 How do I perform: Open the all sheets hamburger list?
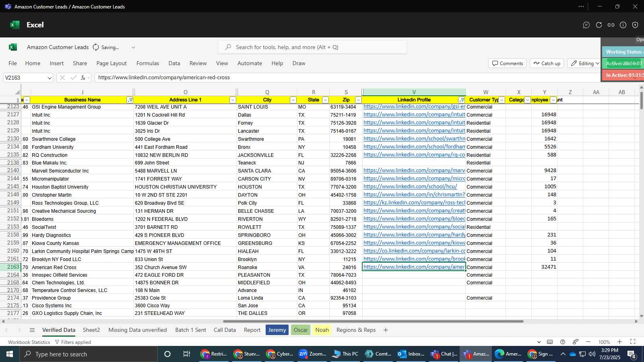tap(32, 330)
